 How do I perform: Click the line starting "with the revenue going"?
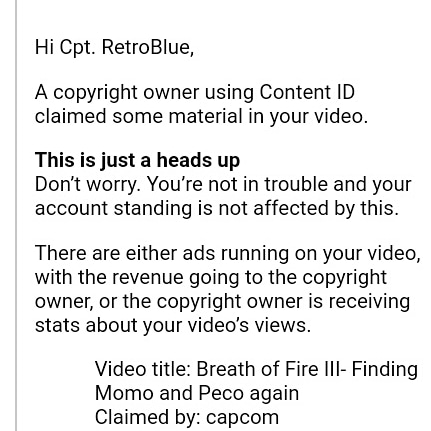click(x=211, y=278)
